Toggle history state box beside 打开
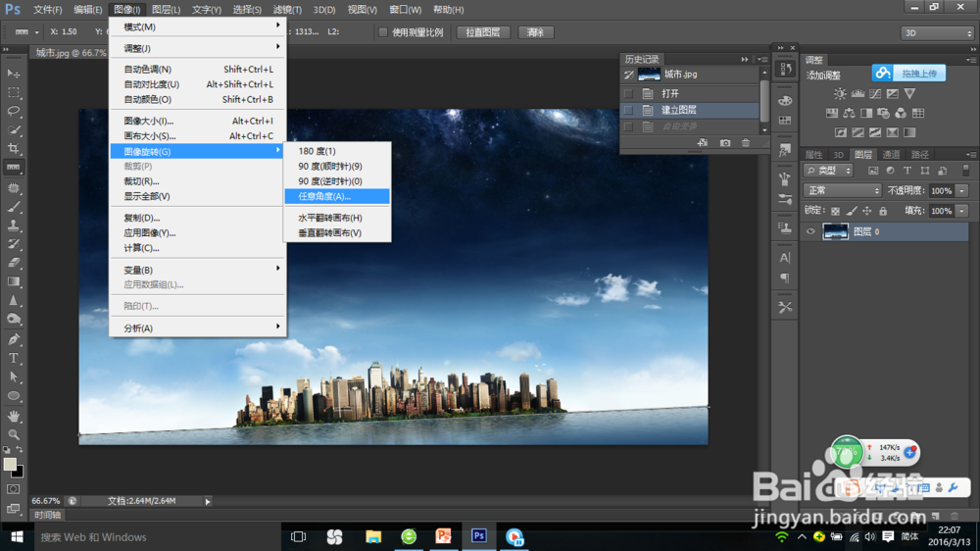Screen dimensions: 980x551 (628, 94)
